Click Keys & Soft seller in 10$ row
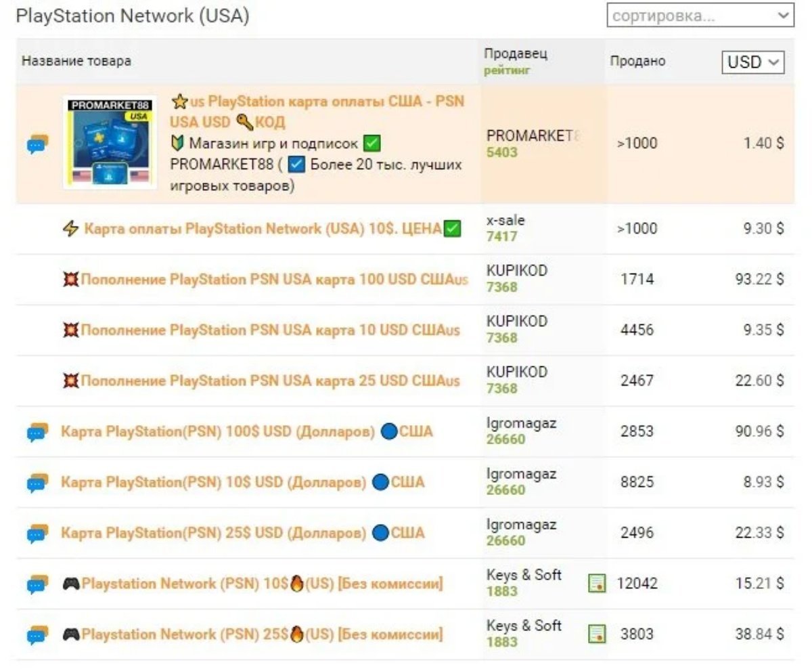Viewport: 812px width, 669px height. 524,575
